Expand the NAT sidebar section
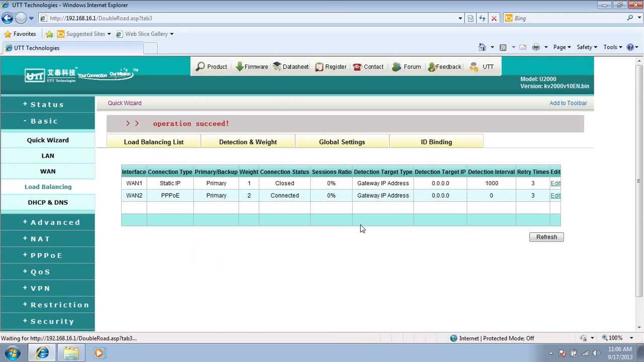The width and height of the screenshot is (644, 362). pyautogui.click(x=47, y=239)
